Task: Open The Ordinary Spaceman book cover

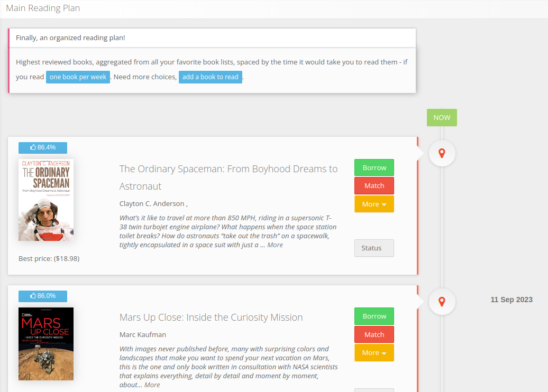Action: (46, 200)
